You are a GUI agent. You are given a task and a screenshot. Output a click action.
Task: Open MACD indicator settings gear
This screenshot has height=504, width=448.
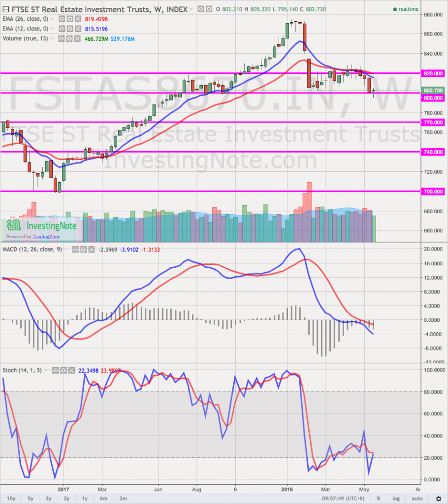[84, 250]
